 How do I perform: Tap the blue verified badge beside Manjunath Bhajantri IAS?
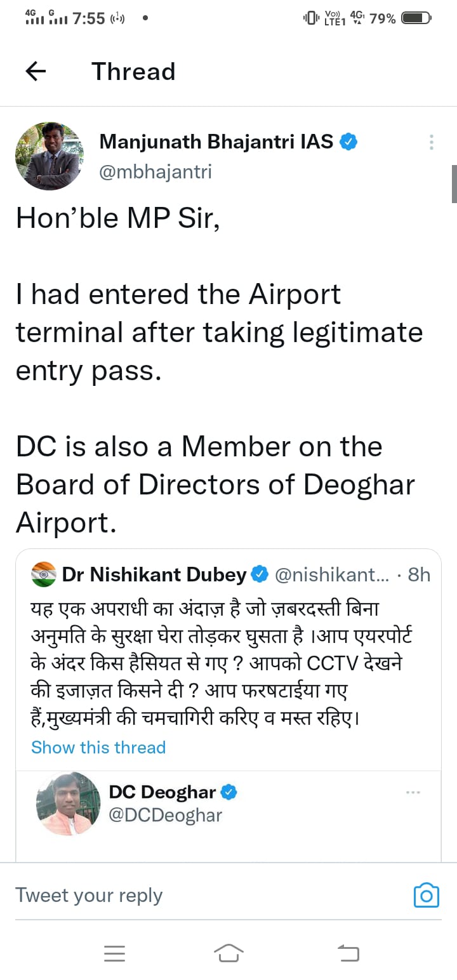(348, 142)
